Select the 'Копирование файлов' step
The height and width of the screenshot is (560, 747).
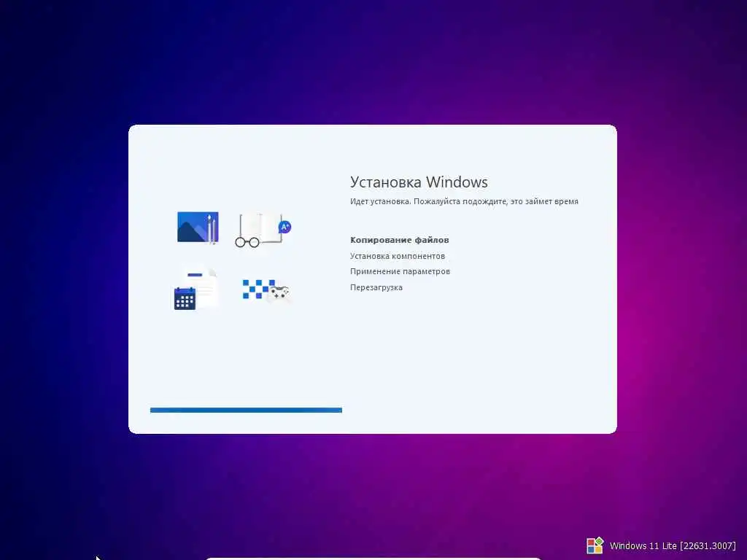tap(399, 240)
